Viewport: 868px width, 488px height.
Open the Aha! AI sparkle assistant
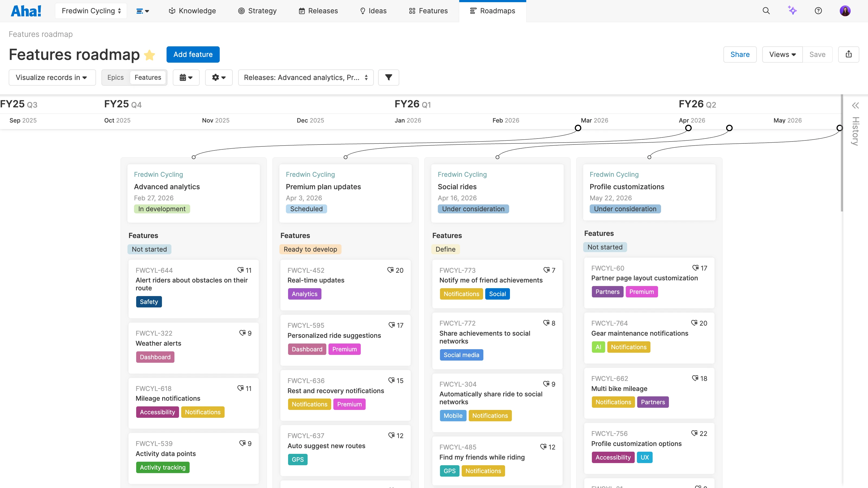(x=793, y=11)
